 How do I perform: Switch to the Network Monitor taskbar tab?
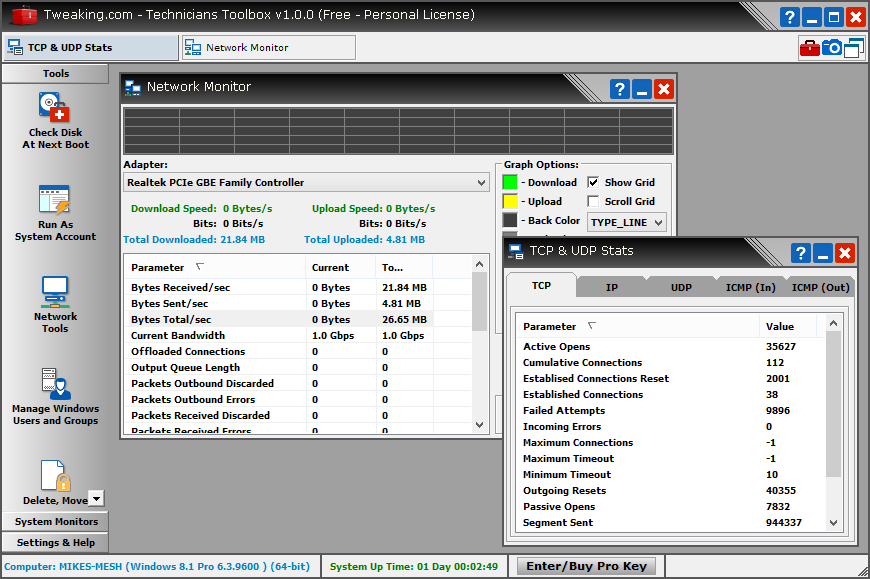(269, 48)
